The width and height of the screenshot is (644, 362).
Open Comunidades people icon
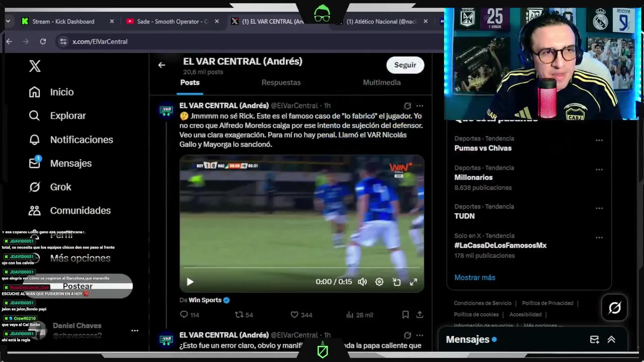(x=34, y=211)
